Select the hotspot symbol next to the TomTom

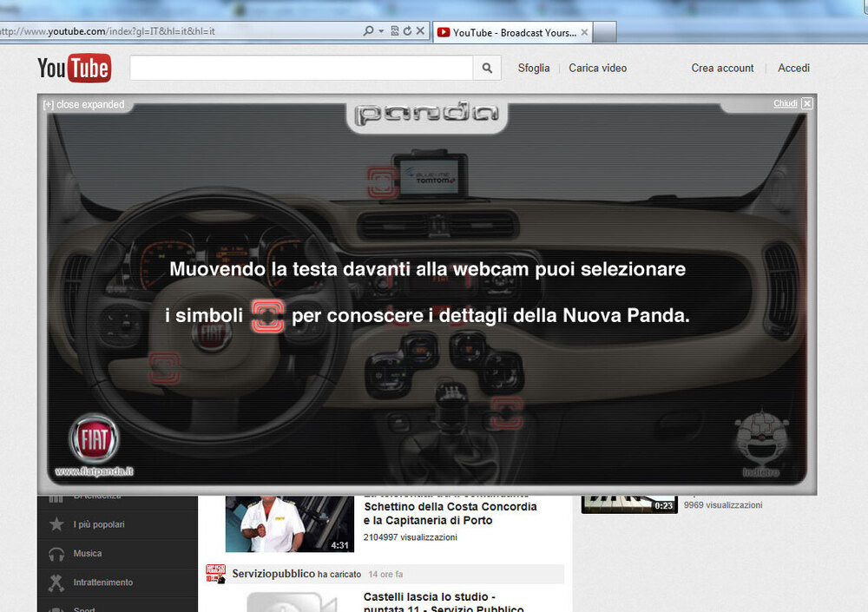[x=381, y=182]
